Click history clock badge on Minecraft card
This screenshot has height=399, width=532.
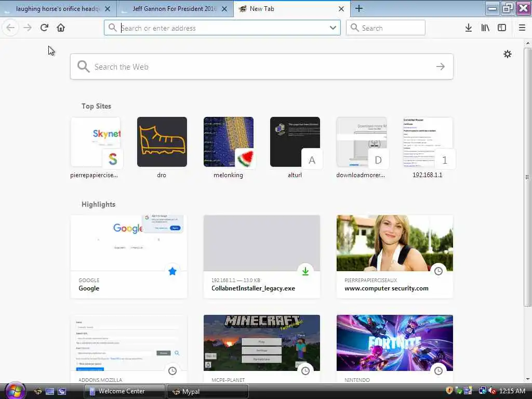click(x=305, y=371)
